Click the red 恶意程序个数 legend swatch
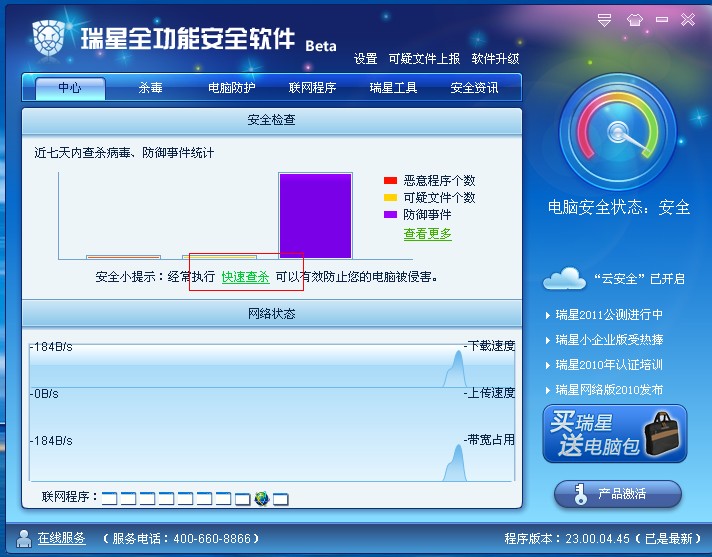Viewport: 712px width, 557px height. coord(391,181)
